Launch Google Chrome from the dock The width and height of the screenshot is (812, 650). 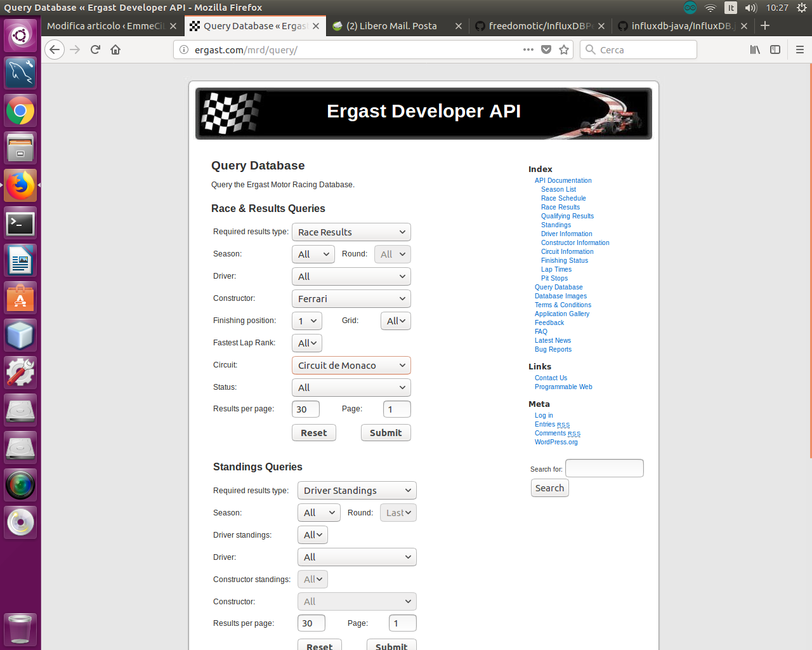(x=20, y=111)
